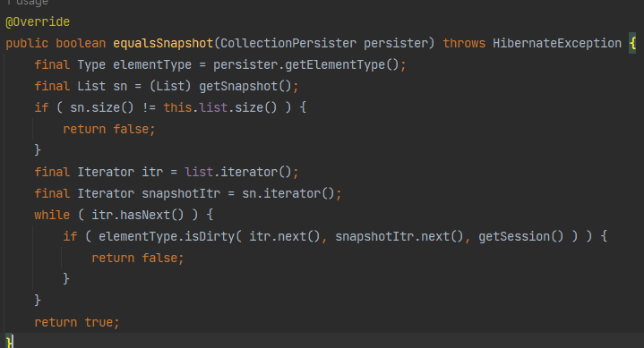Click the first 'return false;' statement
This screenshot has width=644, height=348.
(x=109, y=129)
